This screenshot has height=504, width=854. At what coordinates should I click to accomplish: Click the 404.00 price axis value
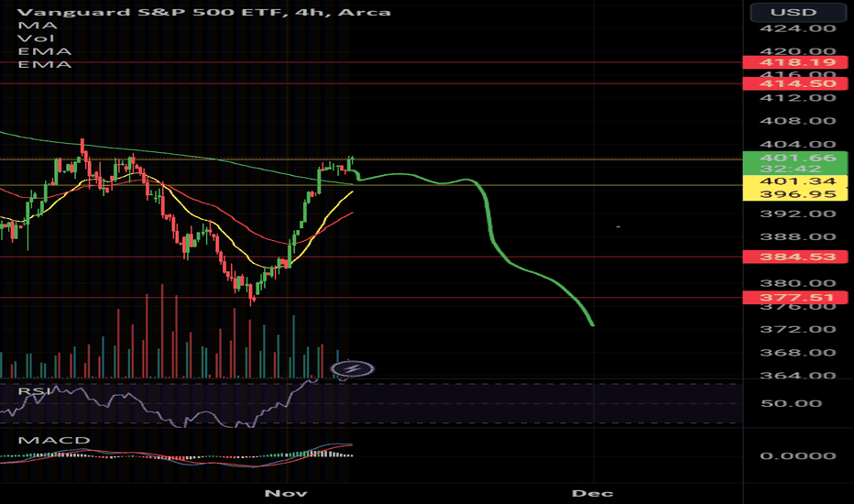(797, 145)
